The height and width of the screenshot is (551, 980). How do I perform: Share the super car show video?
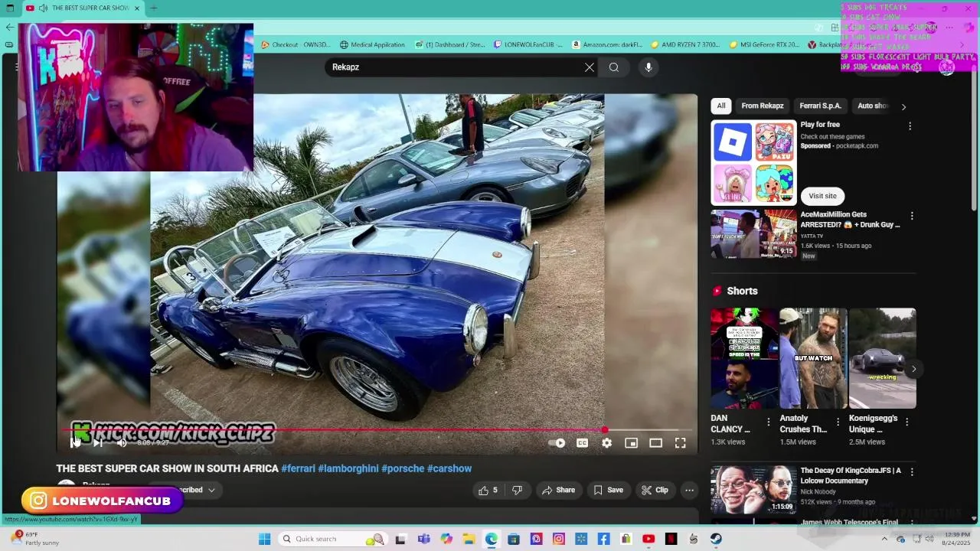558,491
